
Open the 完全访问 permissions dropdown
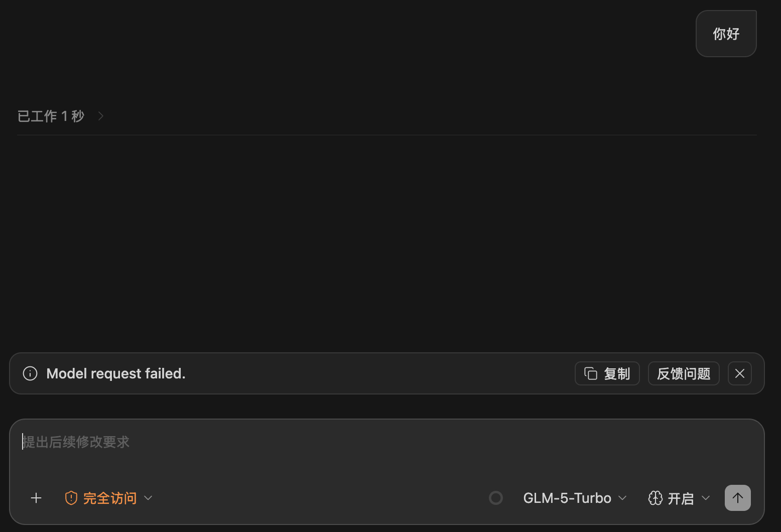(x=108, y=498)
